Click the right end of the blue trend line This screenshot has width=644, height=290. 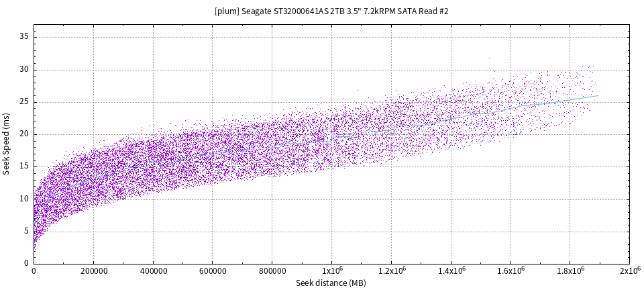click(597, 95)
